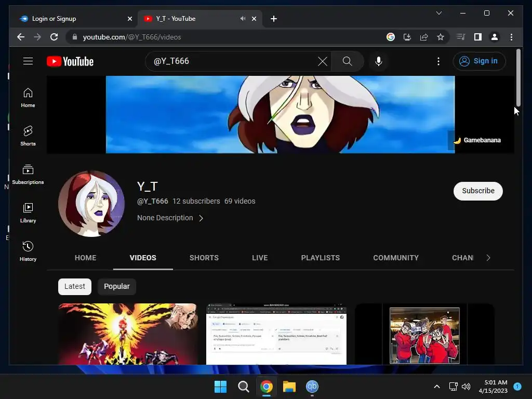Open qBittorrent from the taskbar
This screenshot has height=399, width=532.
(312, 387)
